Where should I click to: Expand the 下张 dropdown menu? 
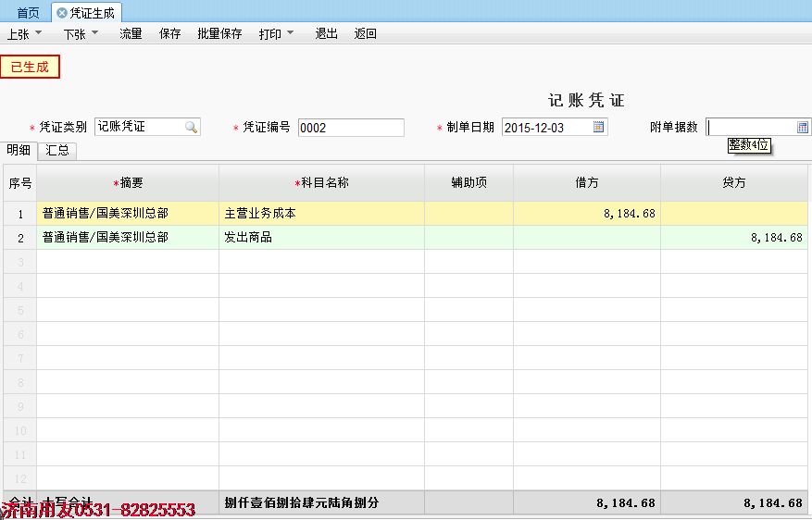[81, 34]
